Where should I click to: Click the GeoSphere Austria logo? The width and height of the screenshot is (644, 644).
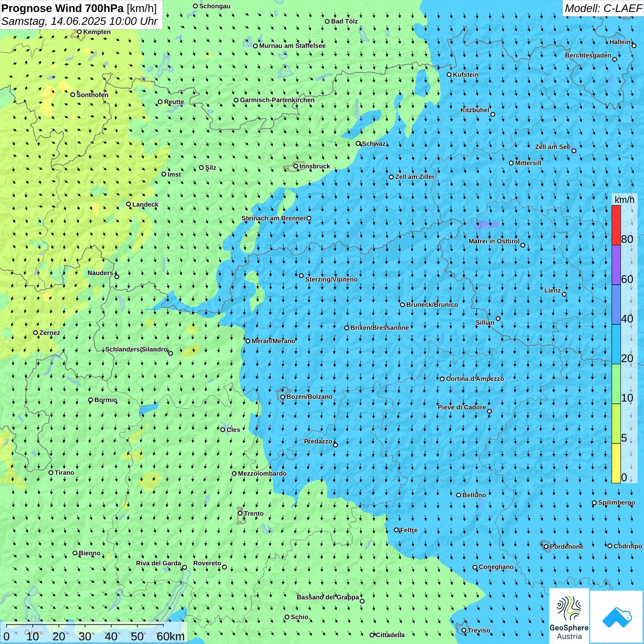coord(569,616)
